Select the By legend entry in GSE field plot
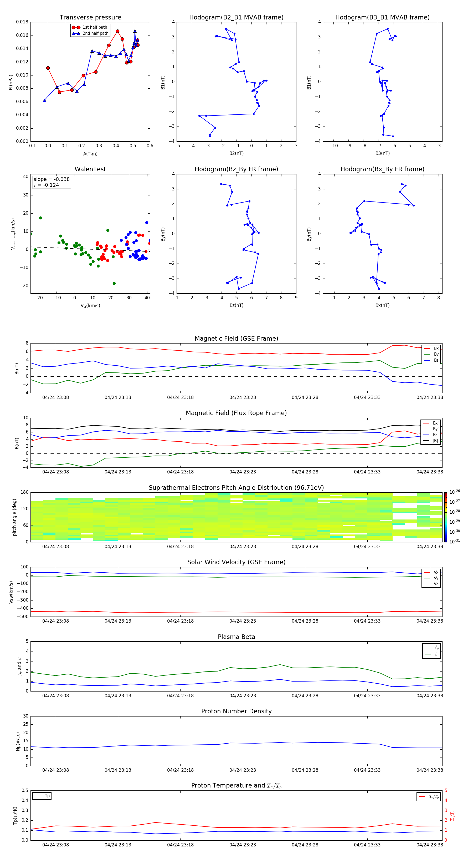This screenshot has height=868, width=473. point(431,354)
